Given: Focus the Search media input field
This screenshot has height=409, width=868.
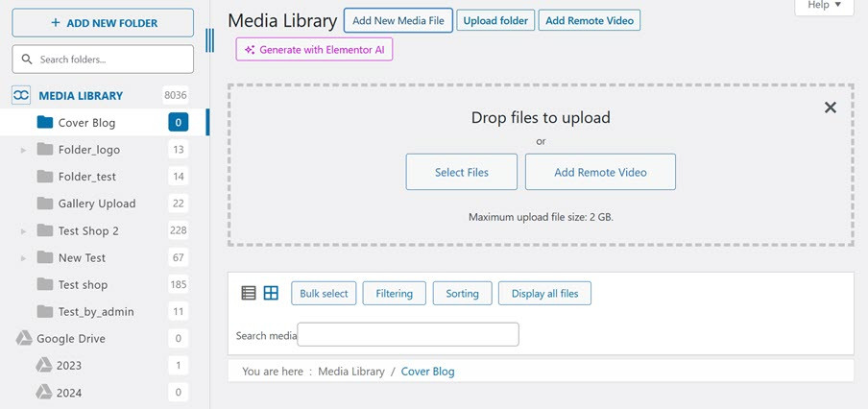Looking at the screenshot, I should [x=408, y=334].
